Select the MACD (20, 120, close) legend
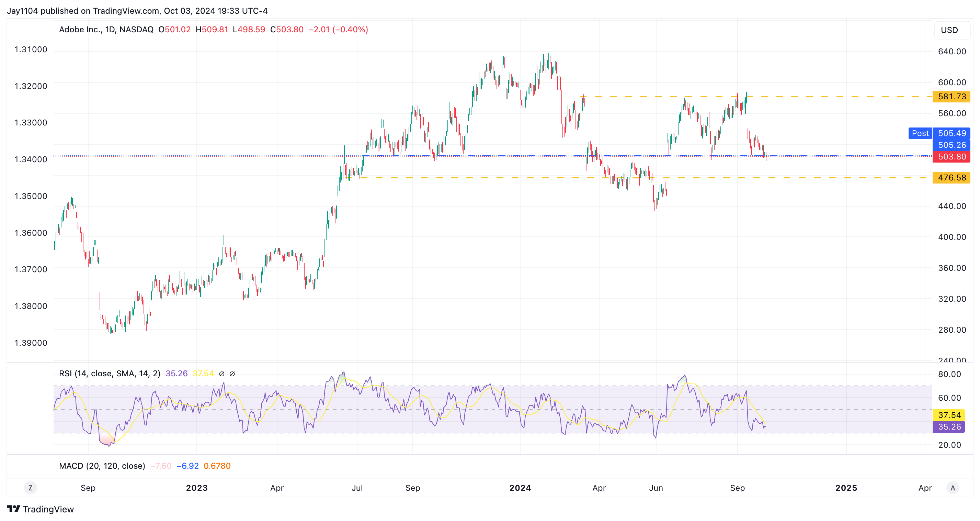The height and width of the screenshot is (521, 980). tap(102, 466)
